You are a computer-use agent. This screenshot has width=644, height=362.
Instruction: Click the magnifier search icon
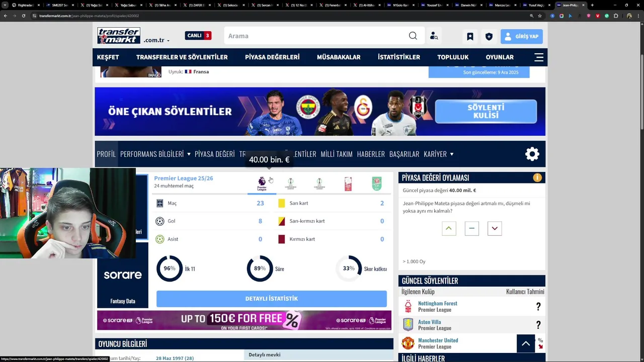(413, 36)
